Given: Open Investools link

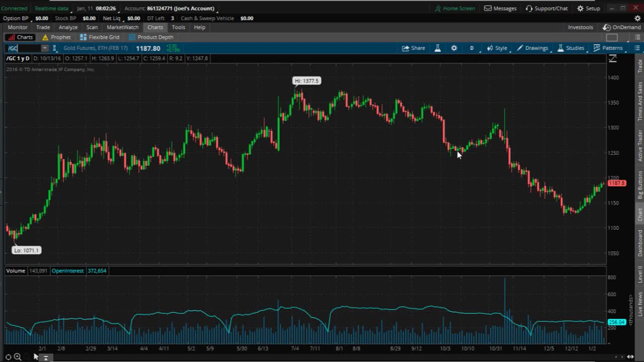Looking at the screenshot, I should (x=581, y=27).
